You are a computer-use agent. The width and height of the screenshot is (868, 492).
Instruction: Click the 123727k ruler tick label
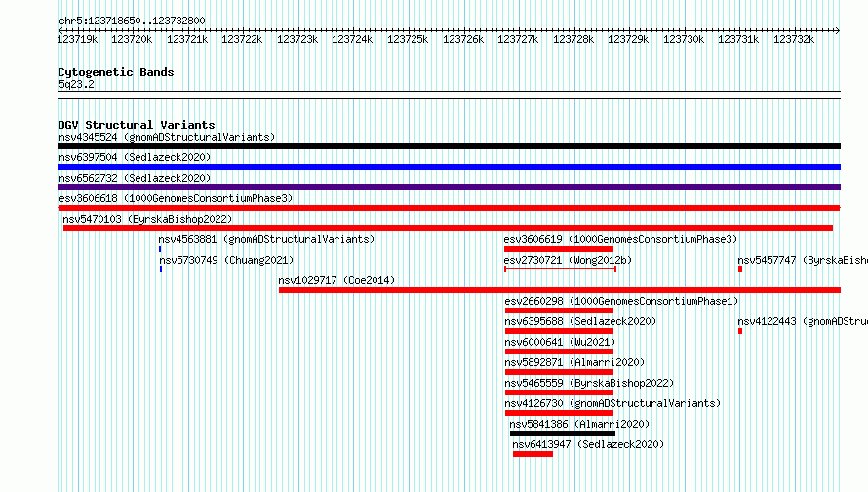(518, 39)
